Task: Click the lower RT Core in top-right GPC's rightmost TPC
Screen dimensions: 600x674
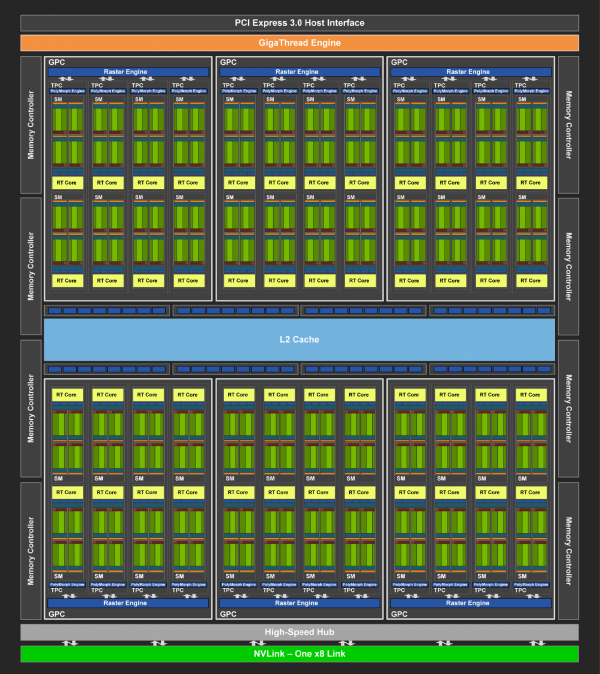Action: tap(532, 281)
